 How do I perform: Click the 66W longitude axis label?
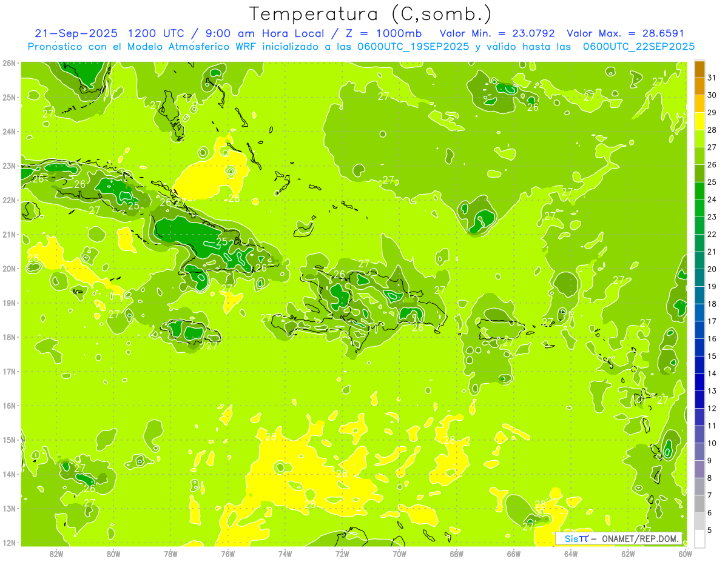tap(514, 554)
